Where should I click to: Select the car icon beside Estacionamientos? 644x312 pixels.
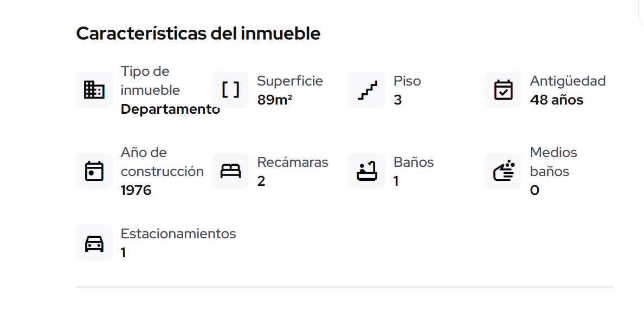click(94, 243)
